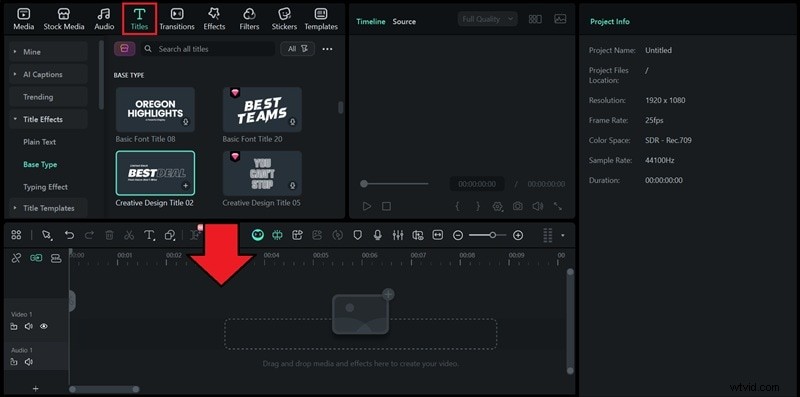The width and height of the screenshot is (800, 397).
Task: Play the preview
Action: point(366,207)
